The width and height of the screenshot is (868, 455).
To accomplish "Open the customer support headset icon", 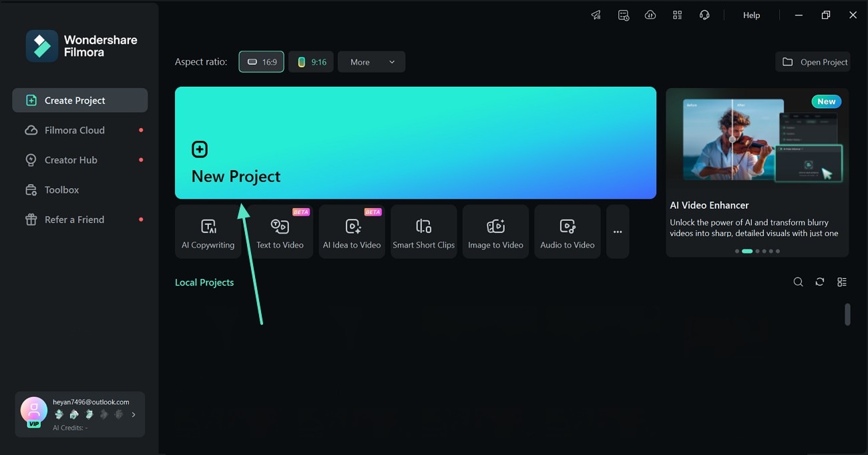I will pos(704,15).
